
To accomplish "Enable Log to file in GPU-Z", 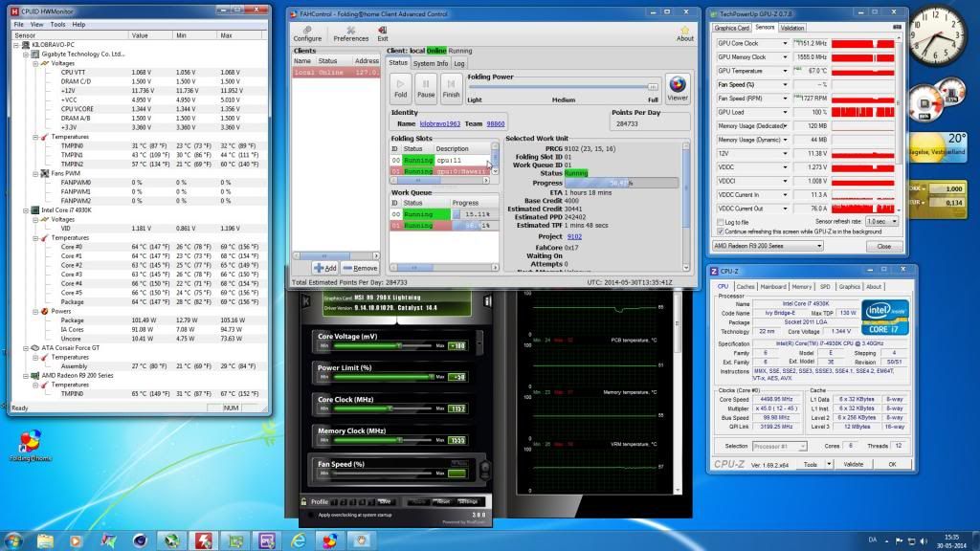I will [721, 222].
